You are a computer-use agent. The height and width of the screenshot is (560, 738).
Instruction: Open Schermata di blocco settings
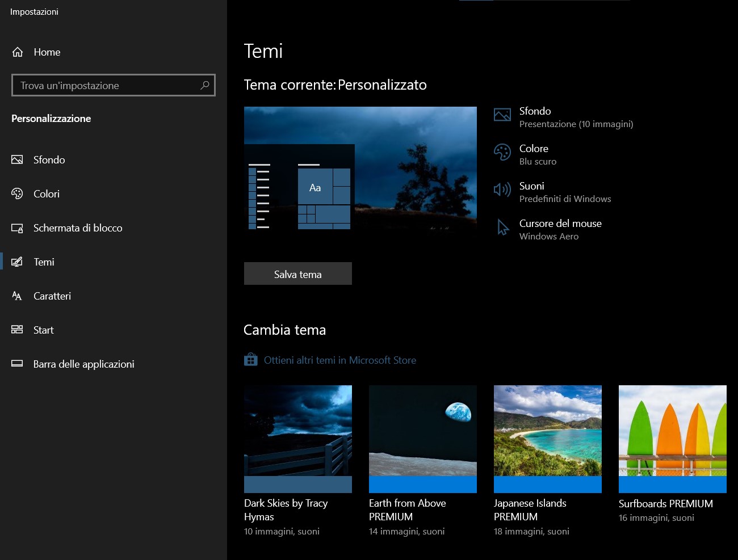pos(114,228)
